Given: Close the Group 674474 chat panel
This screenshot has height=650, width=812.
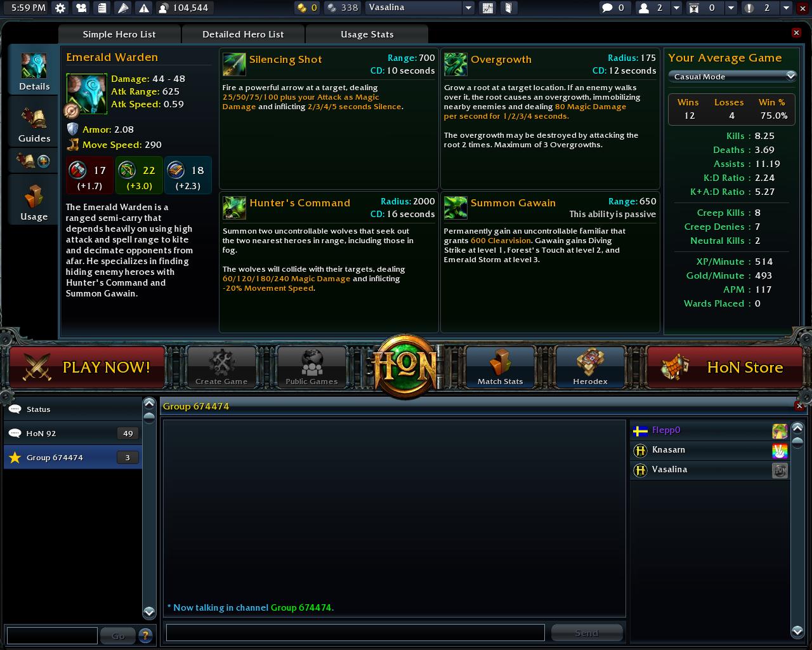Looking at the screenshot, I should click(799, 406).
